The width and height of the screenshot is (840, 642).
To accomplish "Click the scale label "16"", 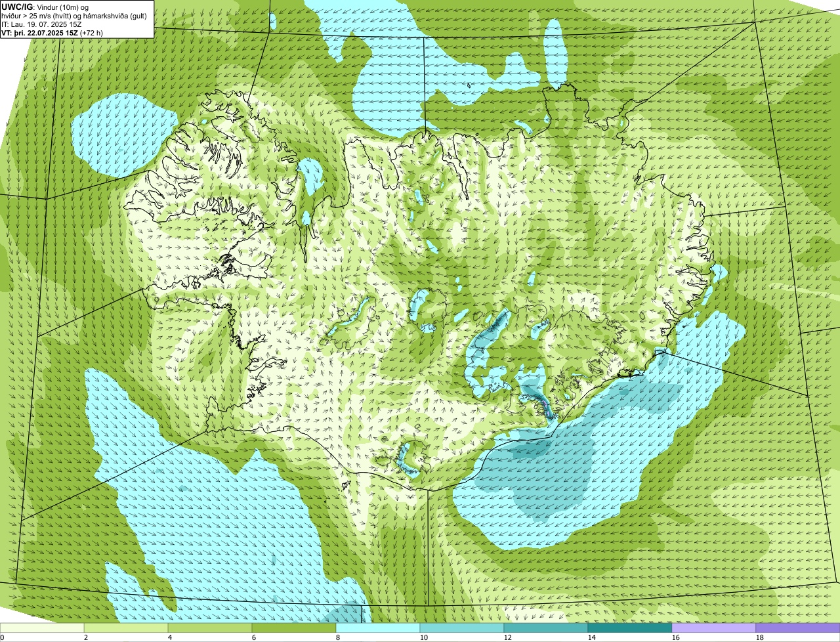I will [x=676, y=637].
